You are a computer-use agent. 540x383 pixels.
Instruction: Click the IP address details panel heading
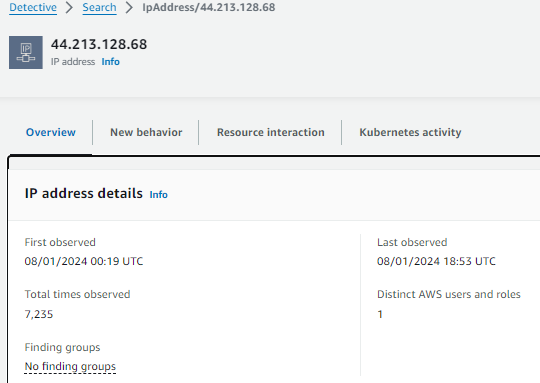[84, 194]
